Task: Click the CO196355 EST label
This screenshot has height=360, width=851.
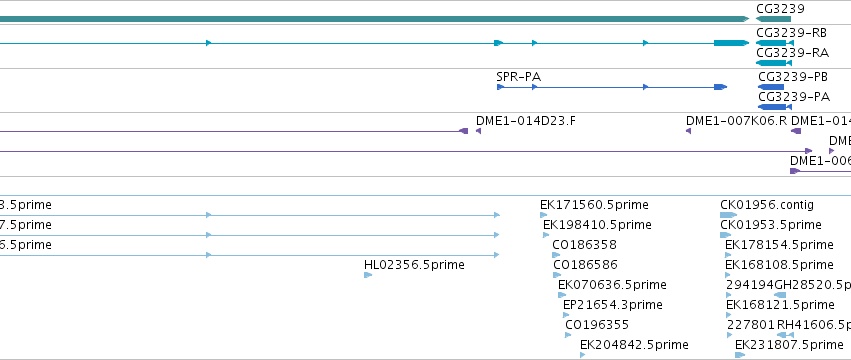Action: coord(597,325)
